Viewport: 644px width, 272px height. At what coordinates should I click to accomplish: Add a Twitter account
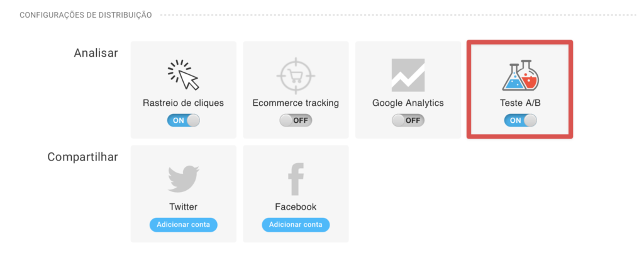[183, 225]
